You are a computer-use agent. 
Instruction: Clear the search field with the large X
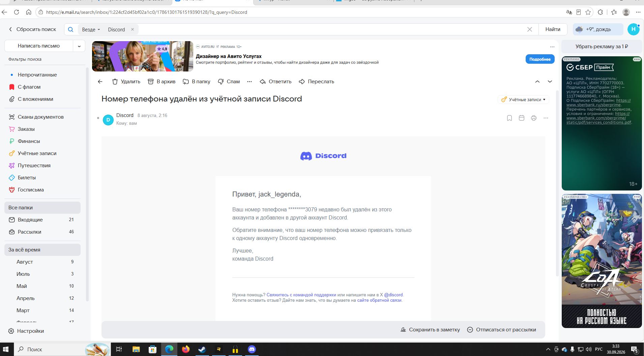[x=530, y=29]
